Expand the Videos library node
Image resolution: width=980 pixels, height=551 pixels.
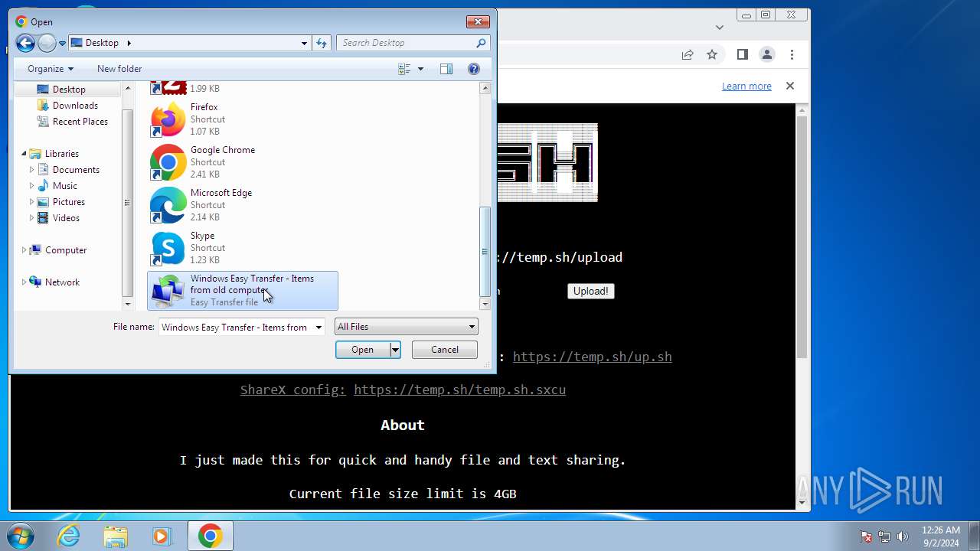[x=31, y=218]
